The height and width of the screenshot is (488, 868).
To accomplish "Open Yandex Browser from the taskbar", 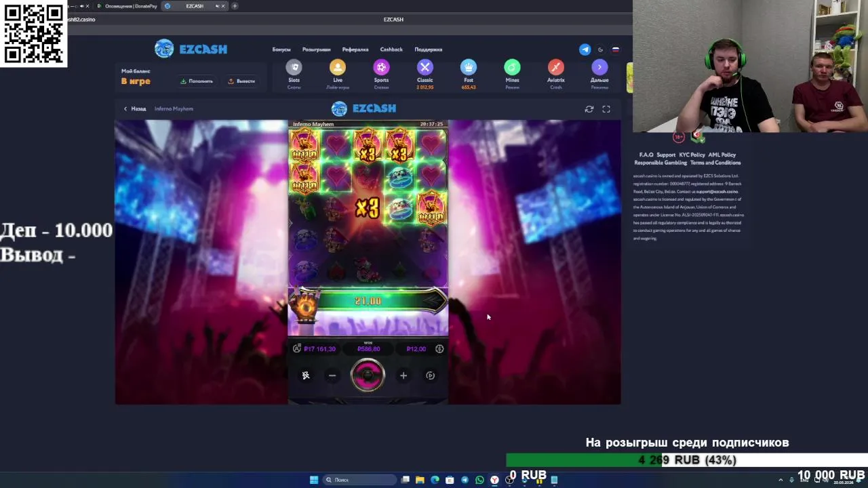I will pos(494,480).
